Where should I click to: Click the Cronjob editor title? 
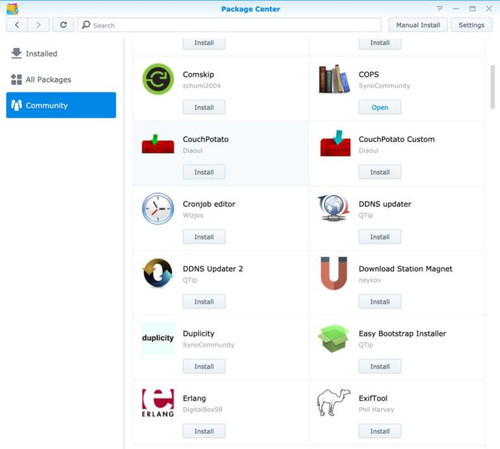pos(209,204)
